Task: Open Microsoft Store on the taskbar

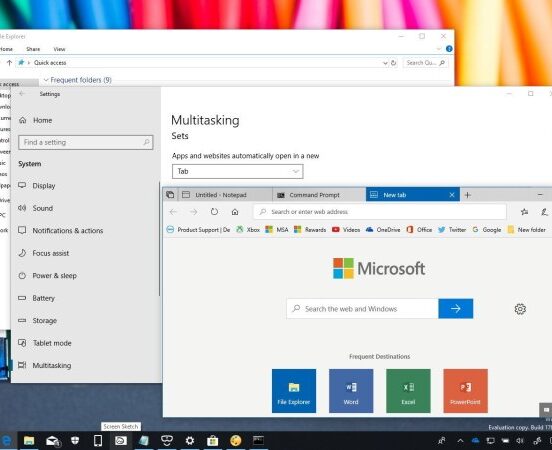Action: [213, 440]
